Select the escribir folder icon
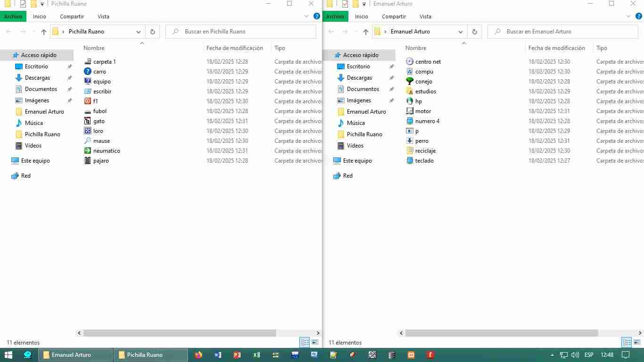This screenshot has height=362, width=644. click(x=88, y=91)
